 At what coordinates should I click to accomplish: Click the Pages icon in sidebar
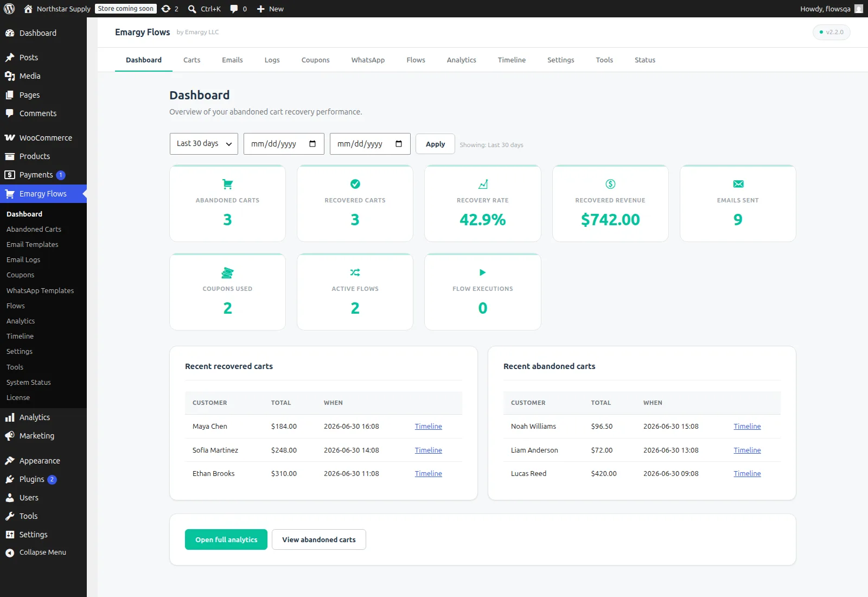10,95
